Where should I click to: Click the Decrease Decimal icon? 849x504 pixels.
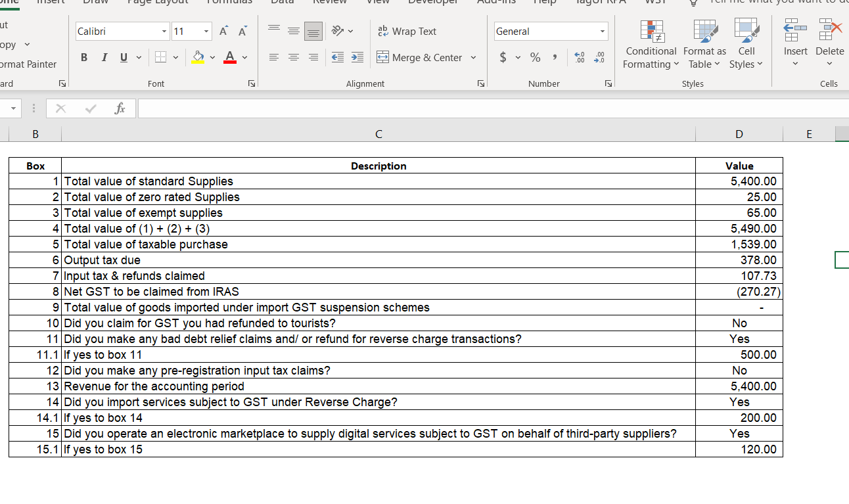(x=598, y=58)
